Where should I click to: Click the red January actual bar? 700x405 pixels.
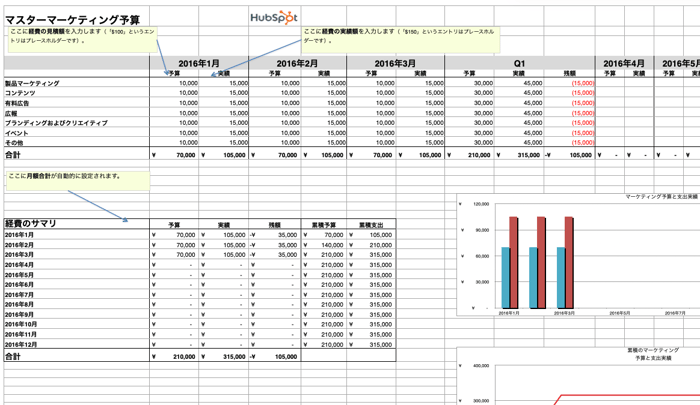pos(513,263)
